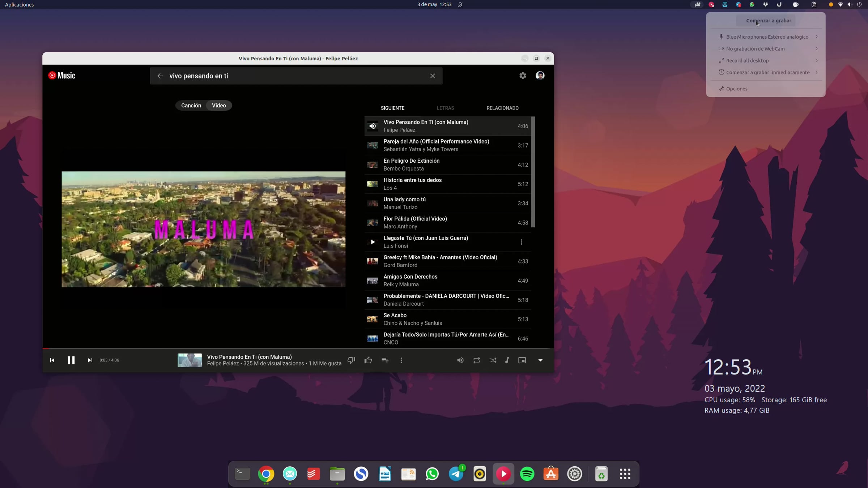This screenshot has height=488, width=868.
Task: Launch Google Chrome from the dock
Action: (x=266, y=474)
